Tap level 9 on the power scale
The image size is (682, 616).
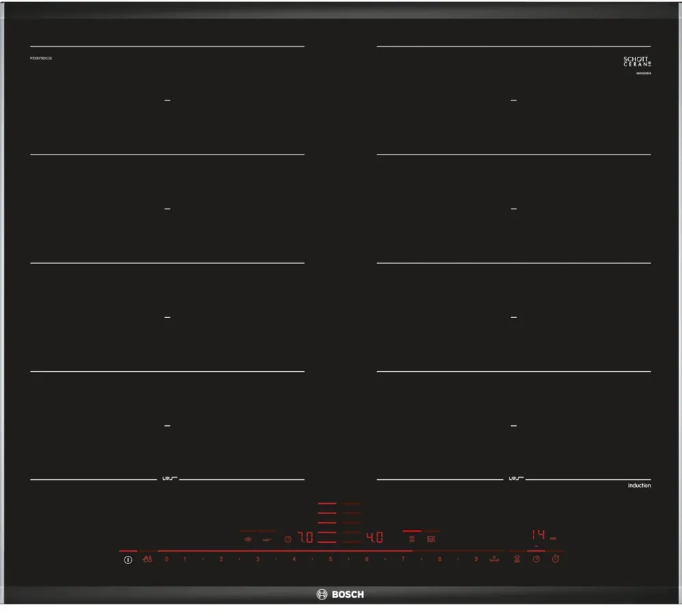[476, 559]
